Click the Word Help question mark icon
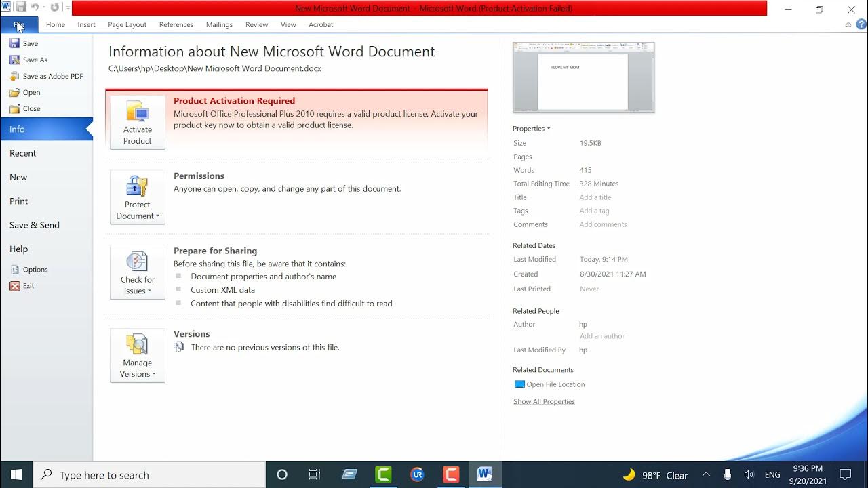The image size is (868, 488). (x=861, y=24)
